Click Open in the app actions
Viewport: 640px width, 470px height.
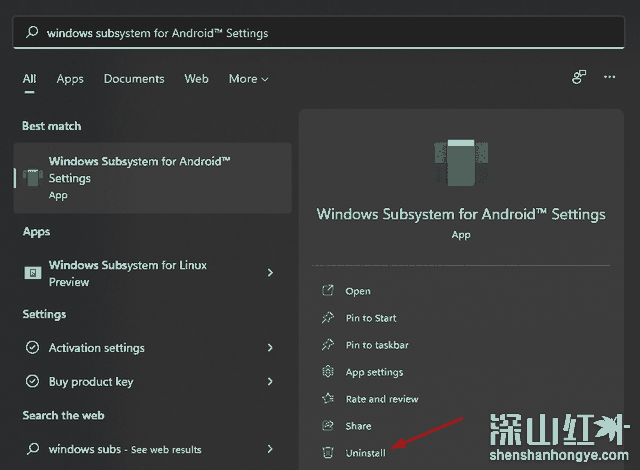tap(358, 291)
